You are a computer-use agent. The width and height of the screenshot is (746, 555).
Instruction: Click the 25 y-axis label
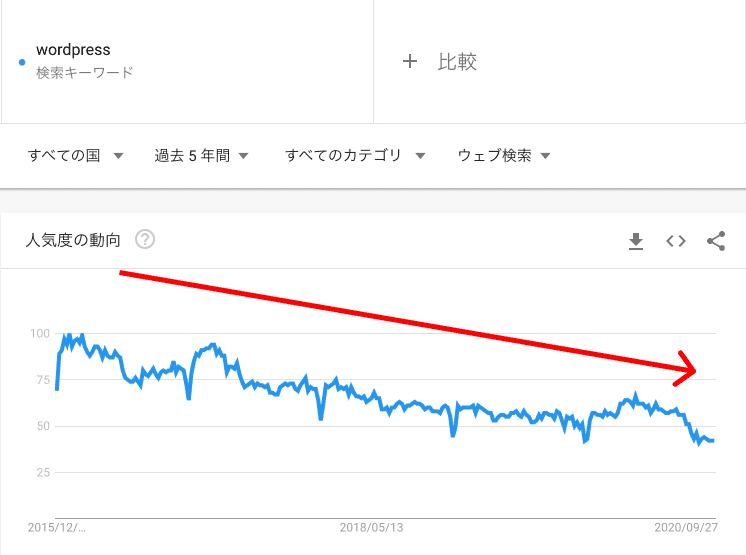click(41, 472)
